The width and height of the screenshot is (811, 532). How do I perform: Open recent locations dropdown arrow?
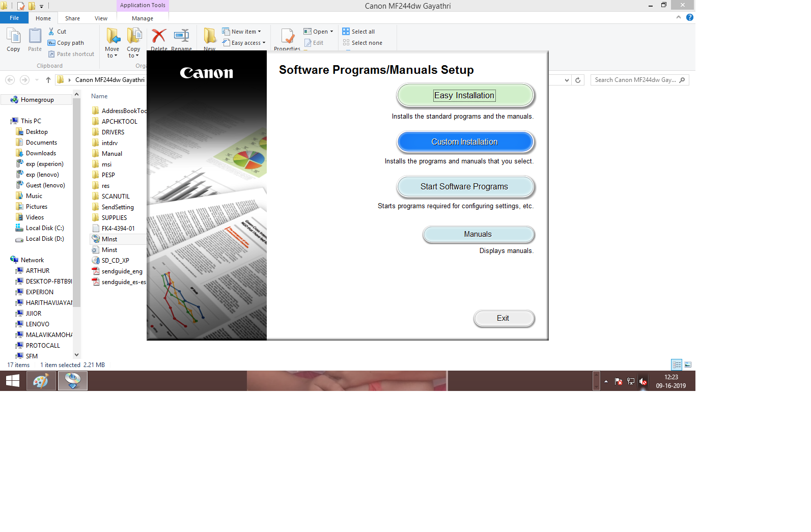pyautogui.click(x=37, y=80)
